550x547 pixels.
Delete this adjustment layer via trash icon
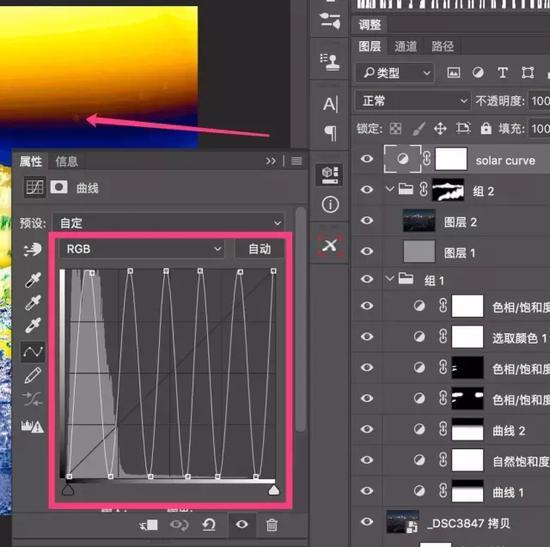(272, 525)
